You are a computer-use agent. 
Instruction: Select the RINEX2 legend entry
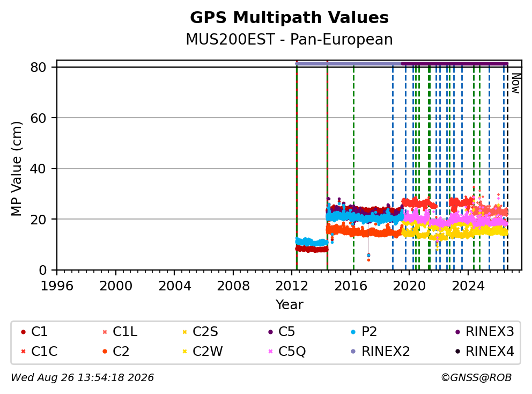pyautogui.click(x=380, y=351)
